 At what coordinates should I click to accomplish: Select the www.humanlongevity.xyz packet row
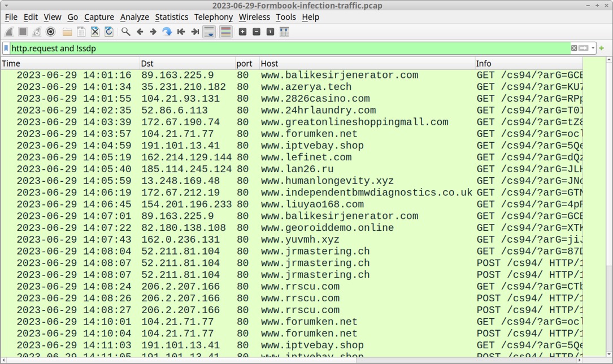click(292, 181)
